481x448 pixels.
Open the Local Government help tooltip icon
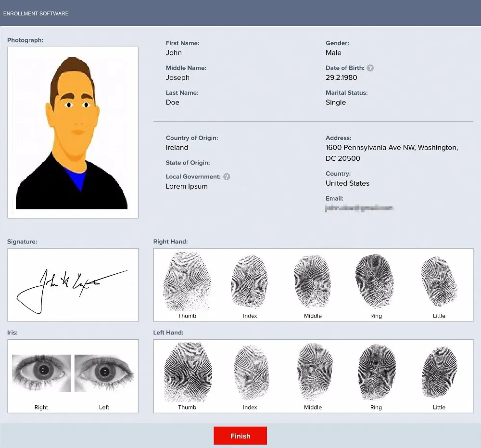(x=226, y=176)
